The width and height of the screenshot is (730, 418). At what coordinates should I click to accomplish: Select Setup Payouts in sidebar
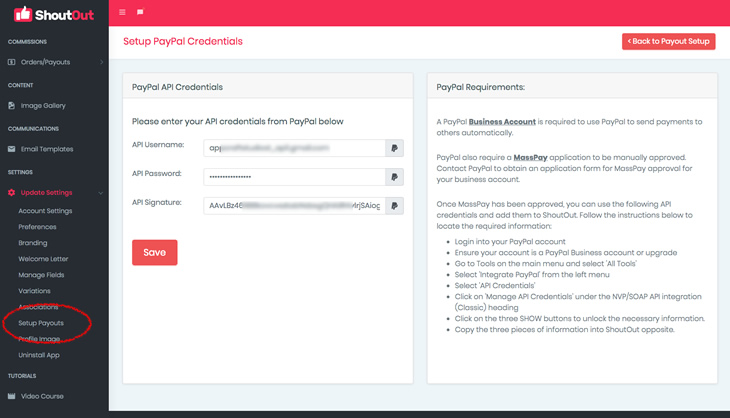click(41, 323)
